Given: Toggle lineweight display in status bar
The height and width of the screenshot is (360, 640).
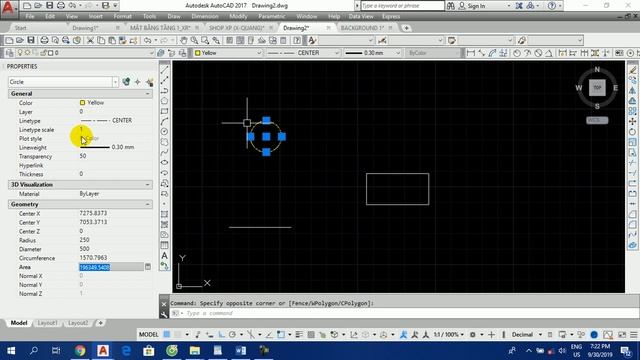Looking at the screenshot, I should point(299,334).
